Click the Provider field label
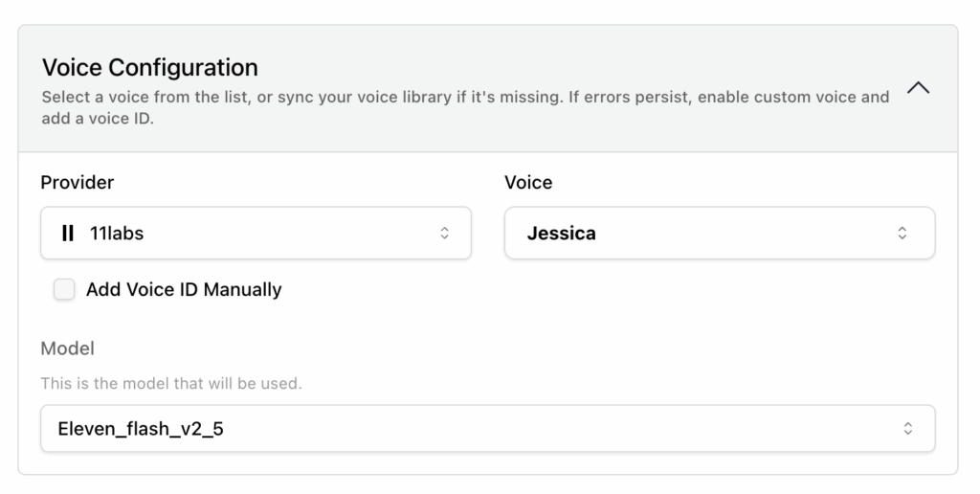Viewport: 980px width, 494px height. [x=78, y=182]
